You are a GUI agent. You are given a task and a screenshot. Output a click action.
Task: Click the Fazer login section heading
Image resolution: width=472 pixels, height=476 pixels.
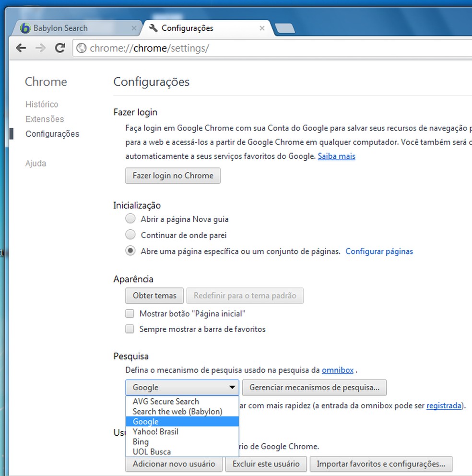[135, 112]
